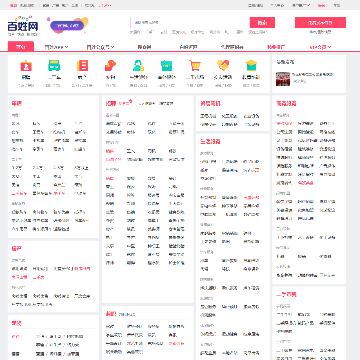360x360 pixels.
Task: Click the pink search button beside search box
Action: coord(262,23)
